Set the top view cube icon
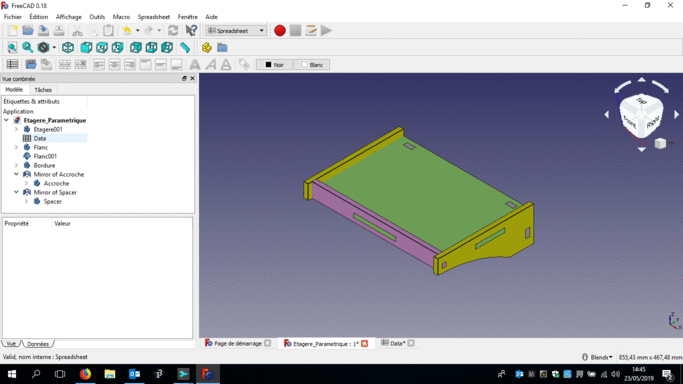Screen dimensions: 683x384 pyautogui.click(x=102, y=47)
